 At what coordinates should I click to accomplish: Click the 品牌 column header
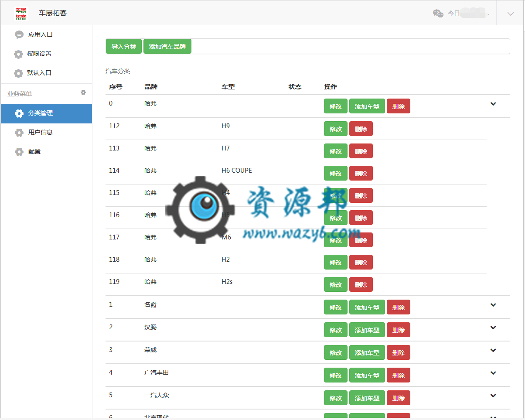[x=151, y=87]
